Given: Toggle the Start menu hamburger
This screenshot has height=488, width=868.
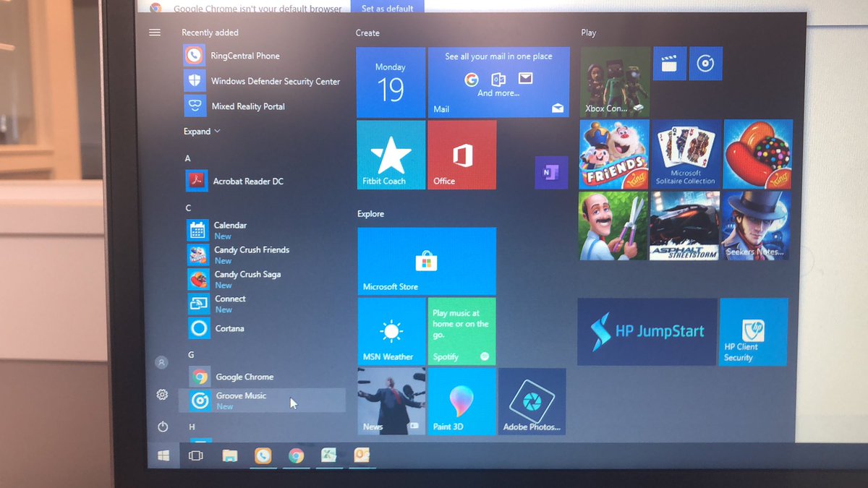Looking at the screenshot, I should point(154,32).
